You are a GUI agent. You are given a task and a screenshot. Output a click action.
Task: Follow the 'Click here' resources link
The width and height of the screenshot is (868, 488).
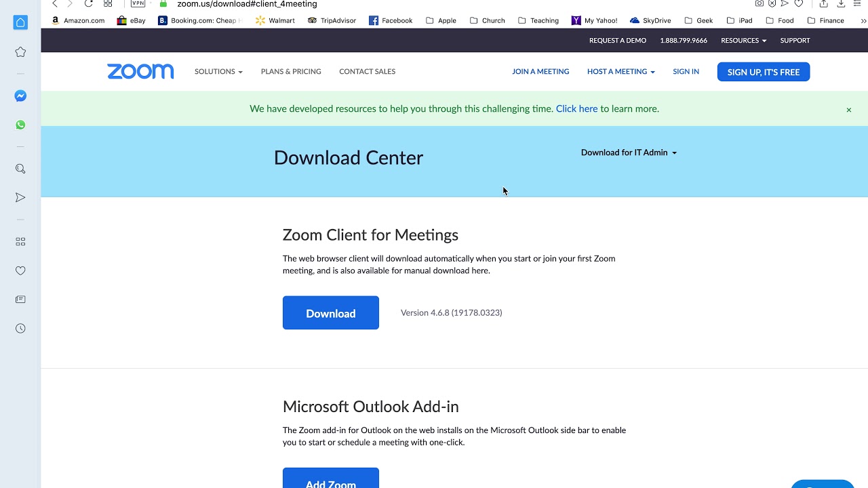576,109
